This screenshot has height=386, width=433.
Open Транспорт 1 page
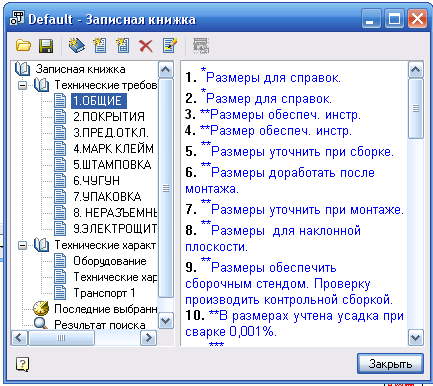(x=104, y=293)
